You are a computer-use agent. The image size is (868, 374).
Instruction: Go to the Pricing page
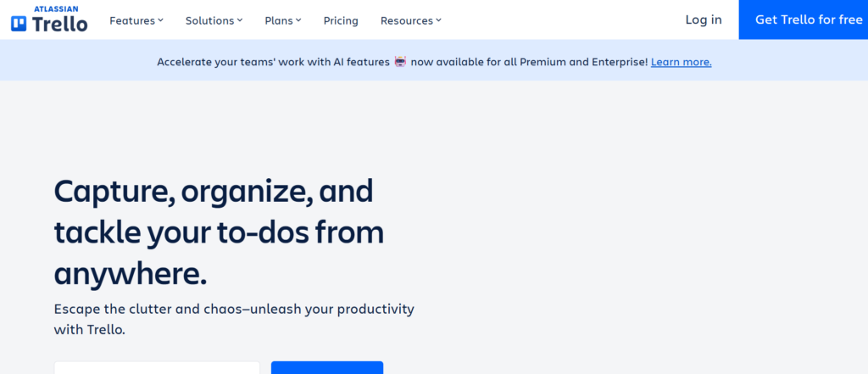[341, 20]
